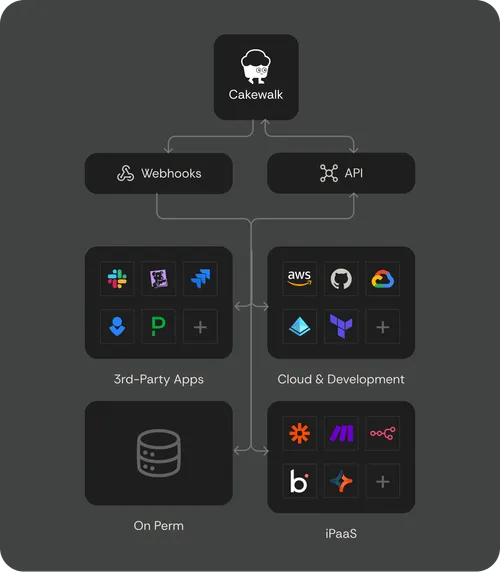
Task: Click the AWS icon
Action: (x=299, y=279)
